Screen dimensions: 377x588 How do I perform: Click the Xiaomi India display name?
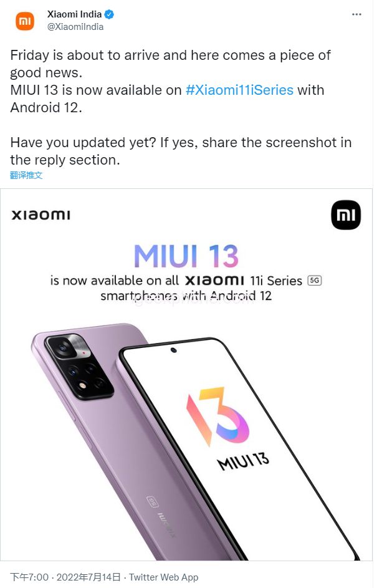pyautogui.click(x=74, y=14)
